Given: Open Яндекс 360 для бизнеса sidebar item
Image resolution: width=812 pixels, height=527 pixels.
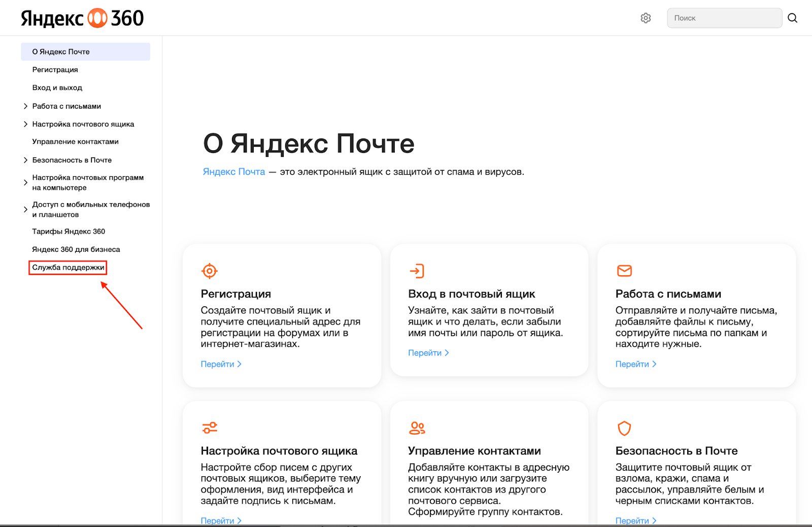Looking at the screenshot, I should pyautogui.click(x=76, y=249).
